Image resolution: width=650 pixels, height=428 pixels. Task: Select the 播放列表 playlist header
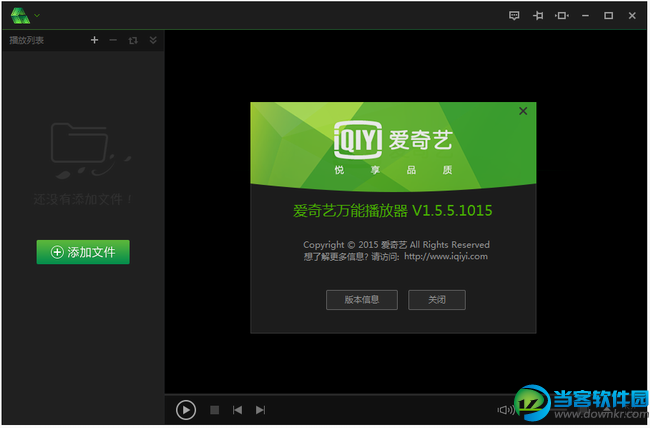[x=27, y=40]
